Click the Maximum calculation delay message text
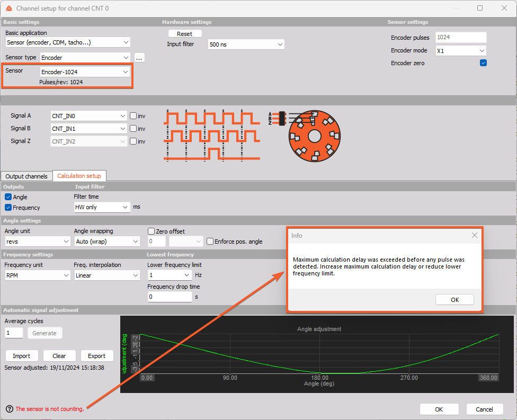Image resolution: width=517 pixels, height=420 pixels. pyautogui.click(x=379, y=266)
